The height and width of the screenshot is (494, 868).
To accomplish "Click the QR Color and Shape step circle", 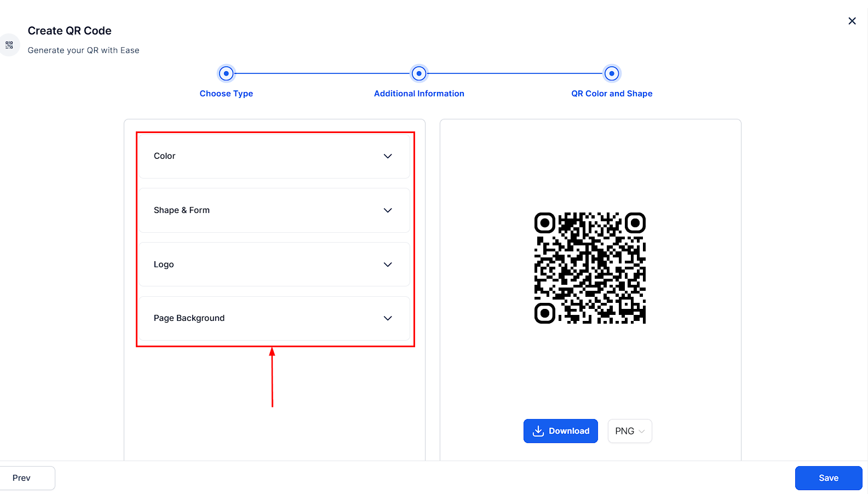I will point(612,73).
